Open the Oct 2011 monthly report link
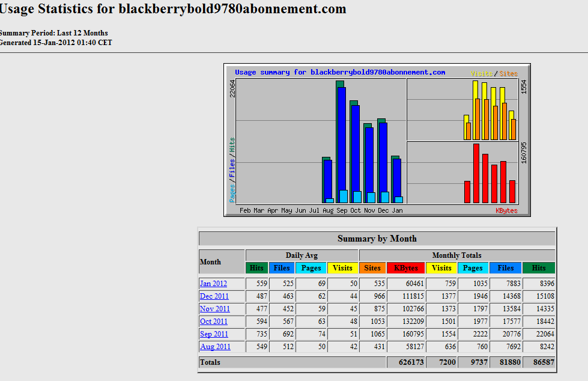This screenshot has height=381, width=588. coord(213,322)
